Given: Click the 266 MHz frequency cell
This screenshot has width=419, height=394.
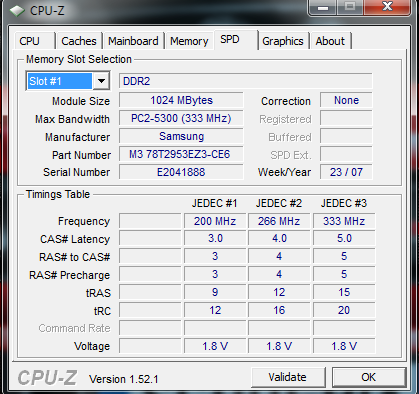Looking at the screenshot, I should tap(279, 221).
